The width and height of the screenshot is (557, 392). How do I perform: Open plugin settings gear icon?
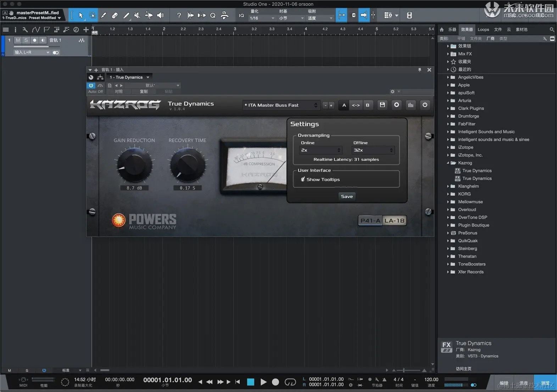396,105
